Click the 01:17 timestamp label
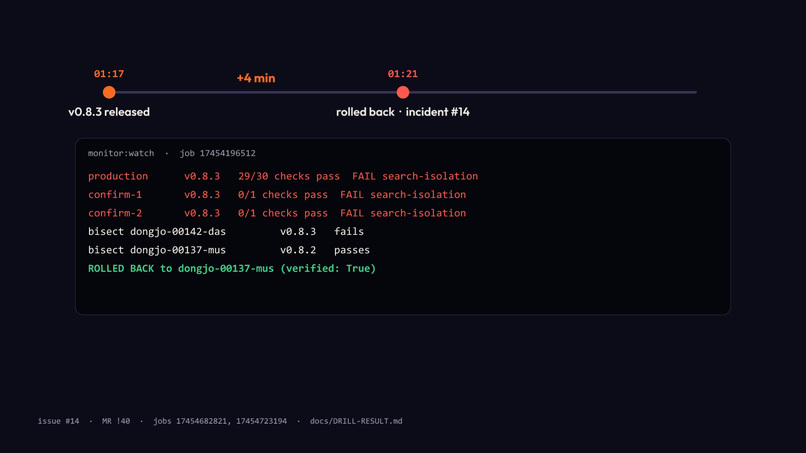The height and width of the screenshot is (453, 806). 109,74
